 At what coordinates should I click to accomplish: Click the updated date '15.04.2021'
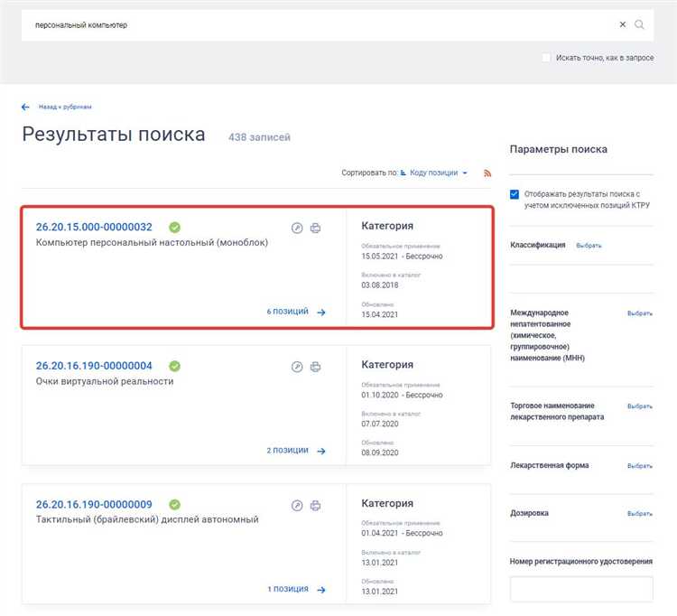pos(379,314)
